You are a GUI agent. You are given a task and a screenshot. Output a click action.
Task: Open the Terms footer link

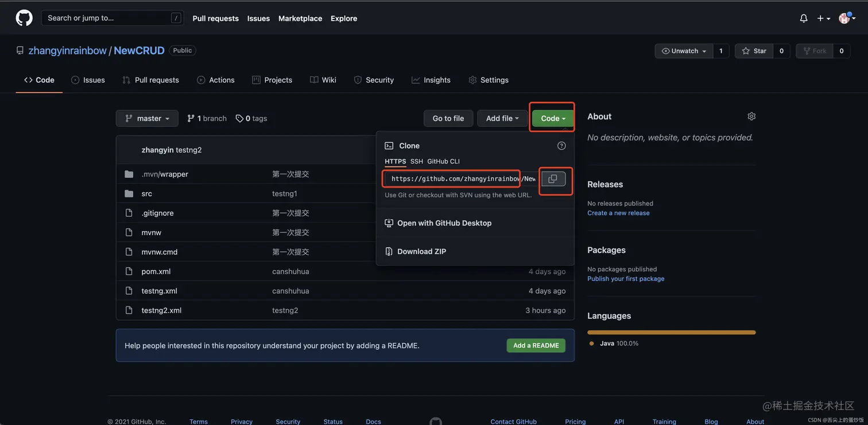click(199, 422)
